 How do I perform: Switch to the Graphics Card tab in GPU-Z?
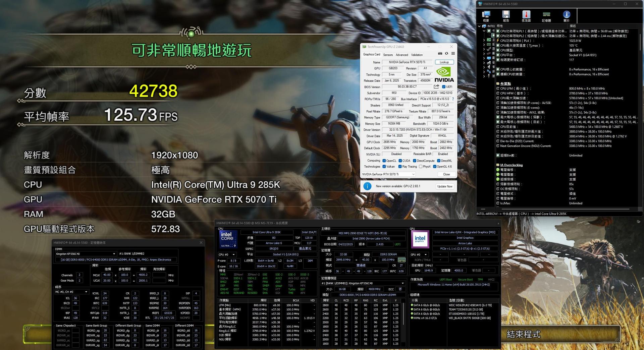(x=372, y=54)
